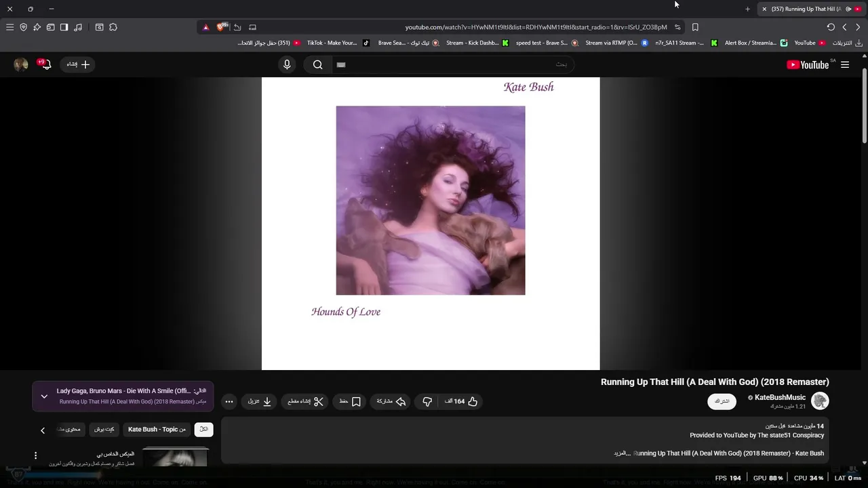Search with voice microphone button
Screen dimensions: 868x488
coord(287,64)
